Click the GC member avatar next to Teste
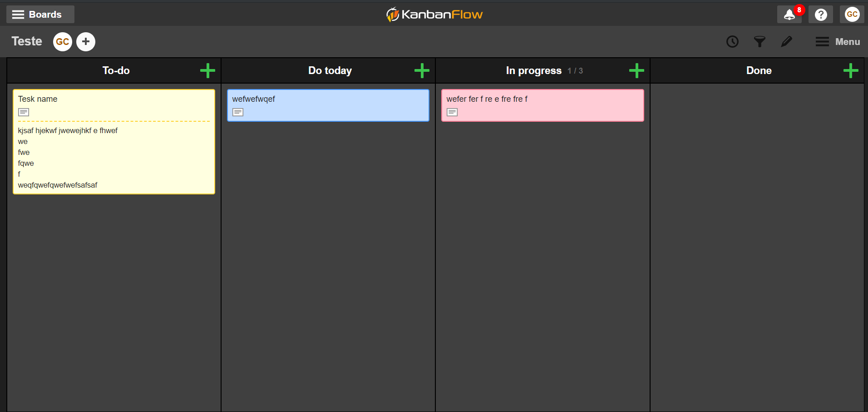 [62, 41]
